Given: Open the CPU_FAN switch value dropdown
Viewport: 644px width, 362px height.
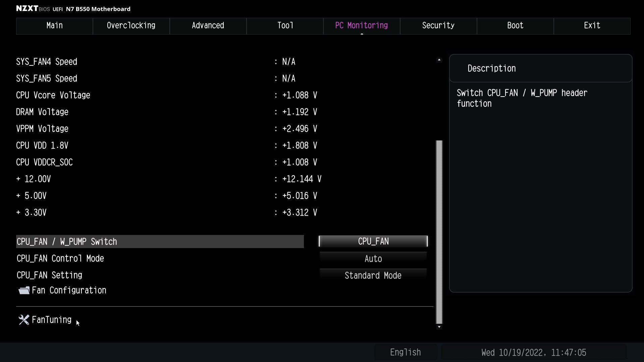Looking at the screenshot, I should click(373, 241).
